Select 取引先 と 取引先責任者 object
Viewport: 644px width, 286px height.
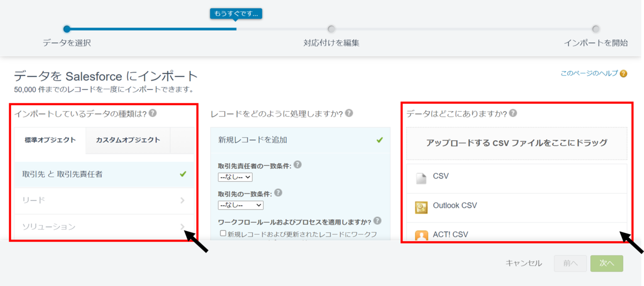point(104,174)
